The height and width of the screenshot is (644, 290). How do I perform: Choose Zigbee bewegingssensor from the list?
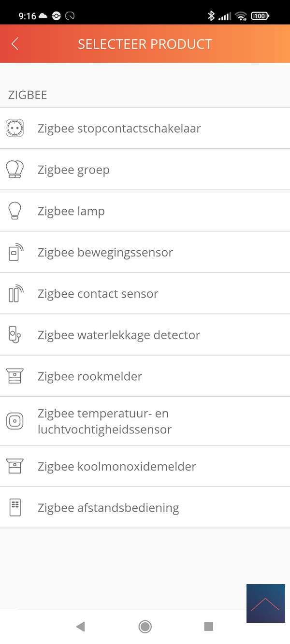(x=105, y=252)
